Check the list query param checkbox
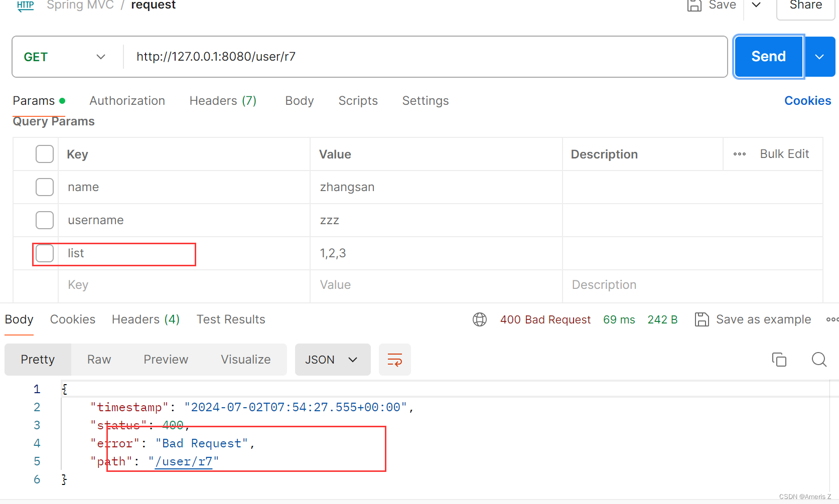839x504 pixels. pyautogui.click(x=45, y=253)
